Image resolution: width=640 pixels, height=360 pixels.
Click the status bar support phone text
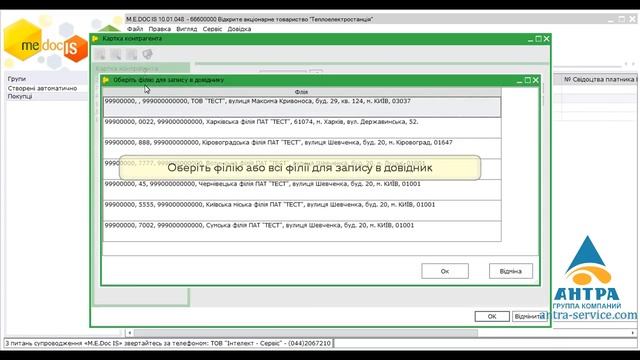tap(168, 343)
